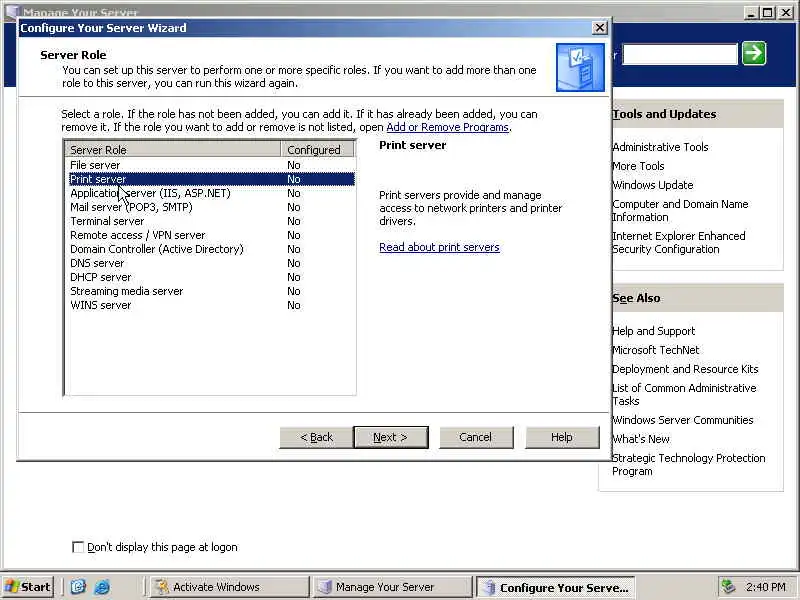Sort by Server Role column header
The height and width of the screenshot is (600, 800).
click(173, 149)
